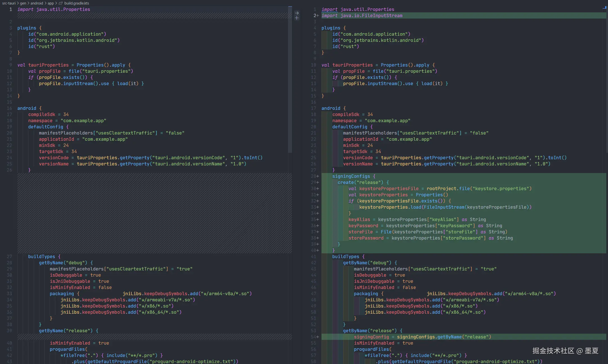Expand the android breadcrumb segment
608x364 pixels.
(x=37, y=3)
